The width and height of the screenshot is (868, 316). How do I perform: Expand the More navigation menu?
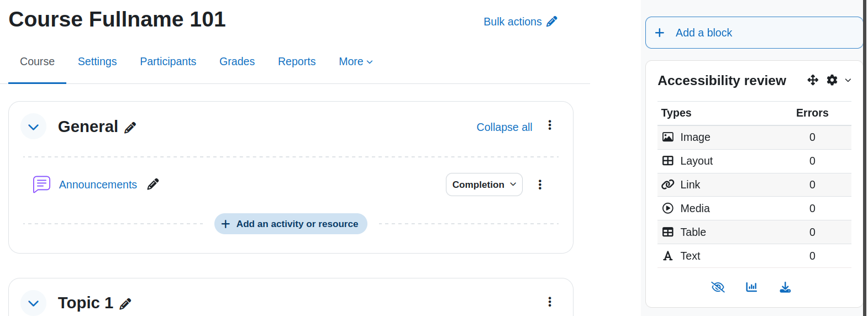pos(356,61)
